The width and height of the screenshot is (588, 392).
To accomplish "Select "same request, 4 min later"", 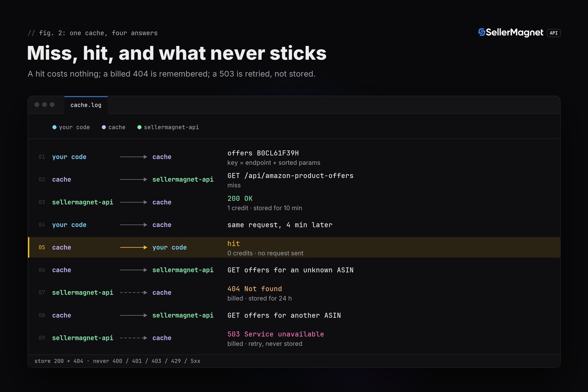I will point(280,225).
